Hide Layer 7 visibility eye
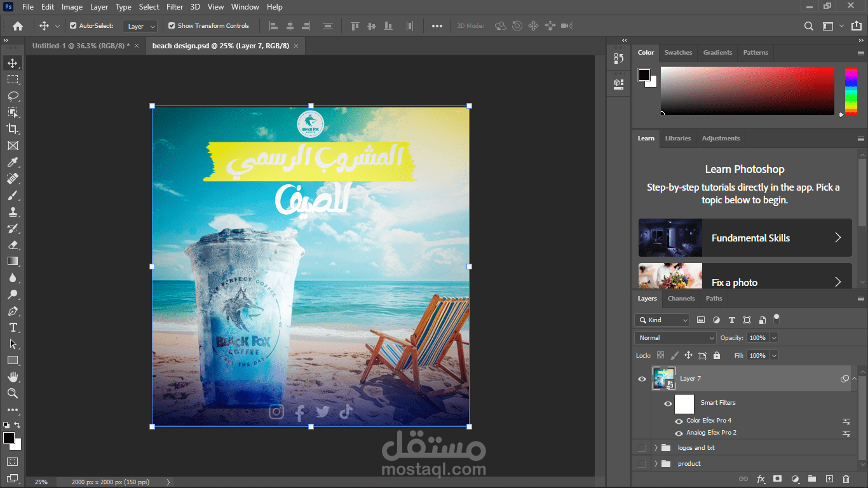The width and height of the screenshot is (868, 488). point(642,379)
